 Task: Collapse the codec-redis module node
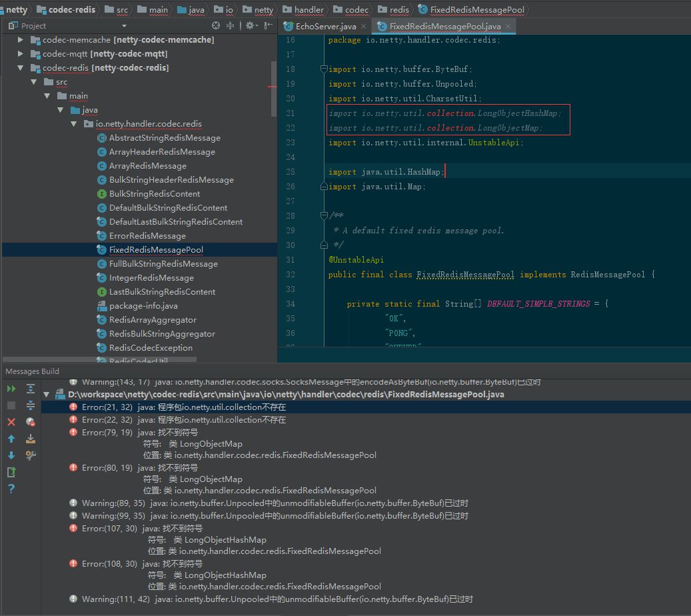tap(21, 68)
